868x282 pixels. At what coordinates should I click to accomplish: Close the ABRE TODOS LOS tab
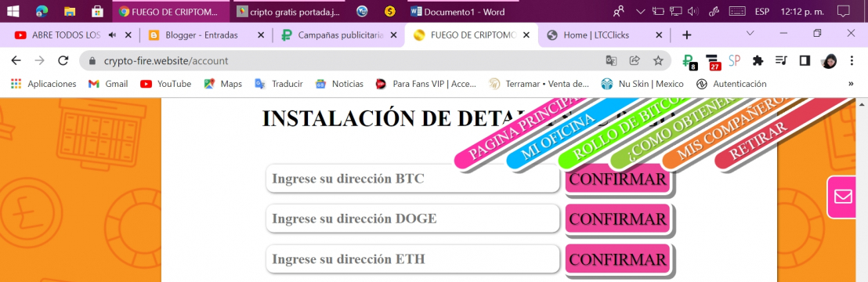pos(128,35)
